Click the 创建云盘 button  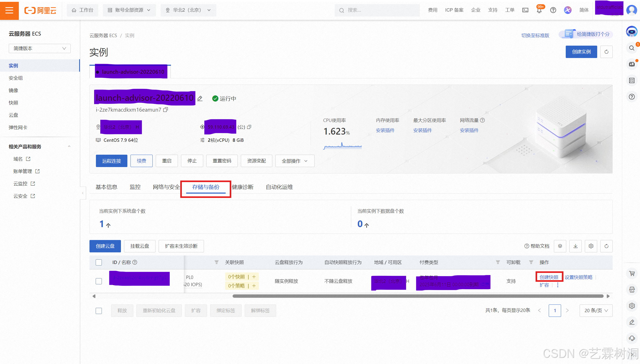pyautogui.click(x=105, y=246)
